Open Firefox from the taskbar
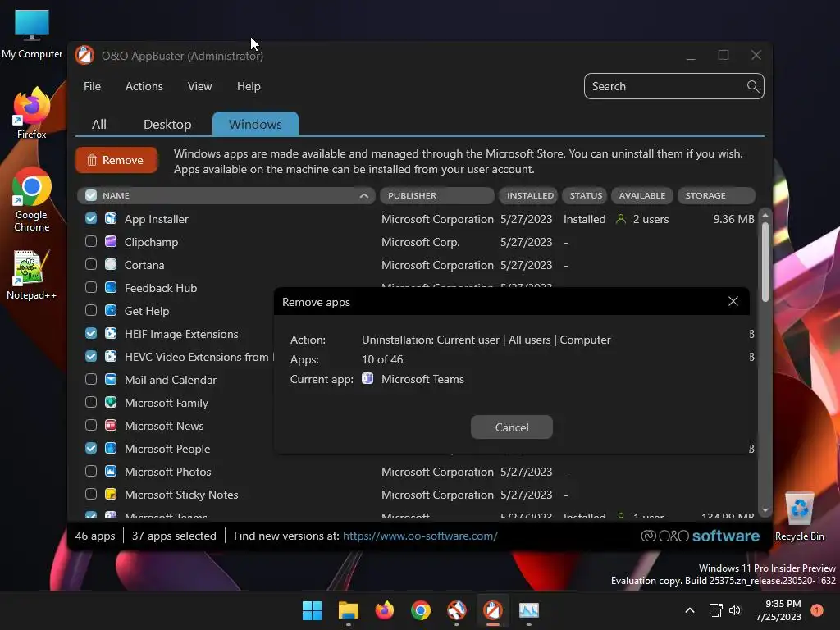The image size is (840, 630). (x=384, y=610)
